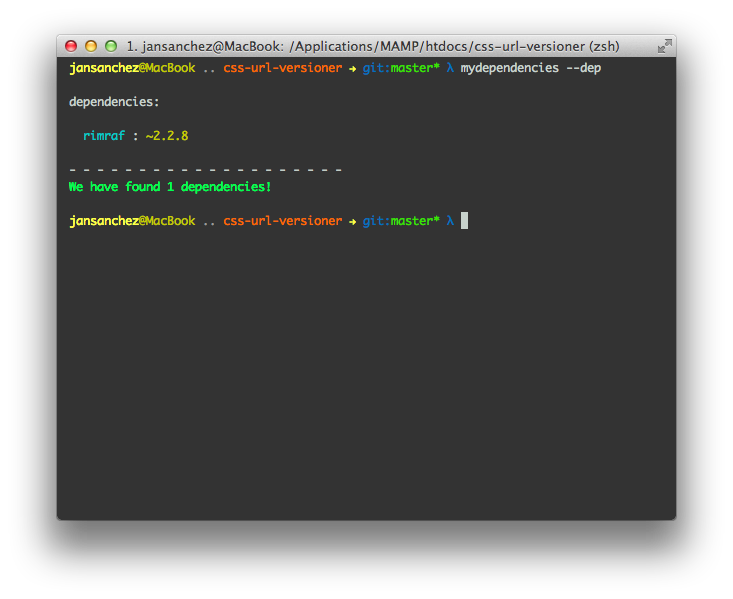Click the green zoom window button
The height and width of the screenshot is (599, 733).
[111, 46]
